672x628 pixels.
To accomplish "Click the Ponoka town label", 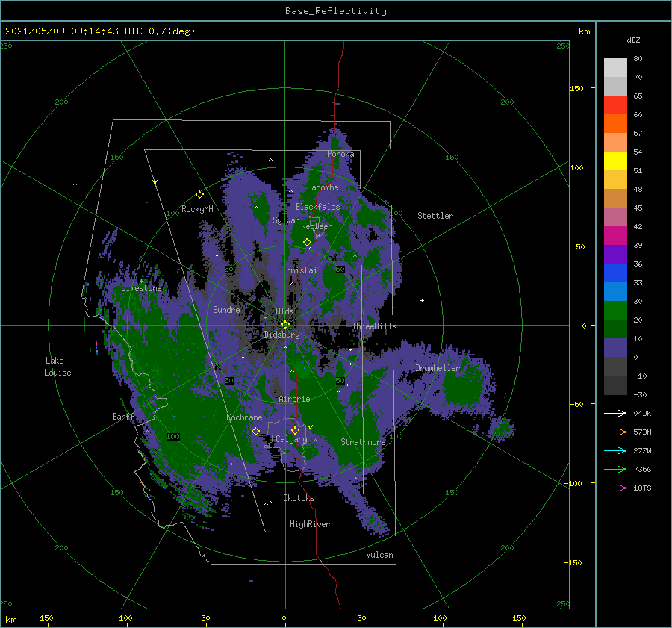I will 340,154.
